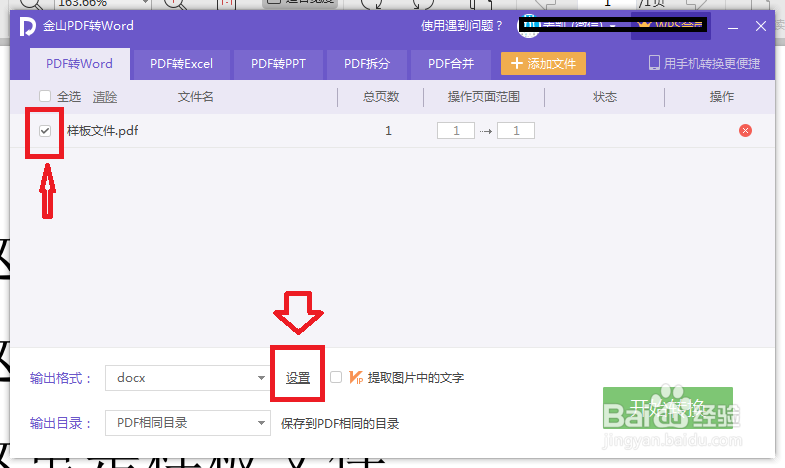Click the start page input for 样板文件.pdf
This screenshot has width=785, height=468.
[456, 131]
